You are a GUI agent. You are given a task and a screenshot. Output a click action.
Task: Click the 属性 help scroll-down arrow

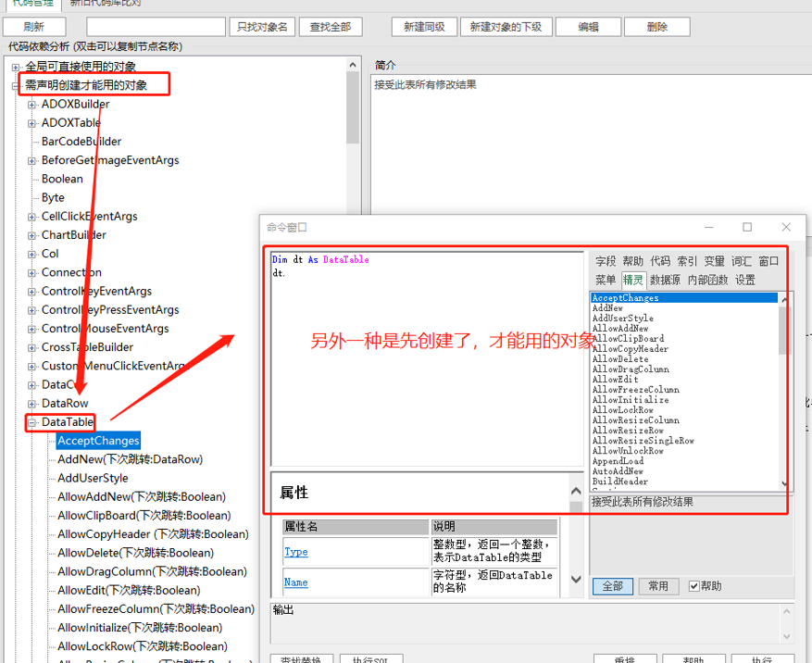tap(576, 579)
